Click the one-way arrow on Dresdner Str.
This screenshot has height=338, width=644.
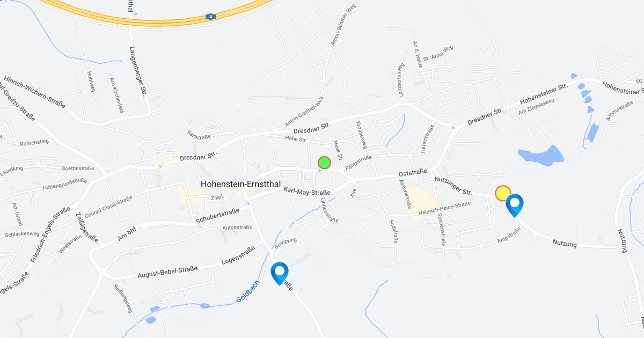160,166
